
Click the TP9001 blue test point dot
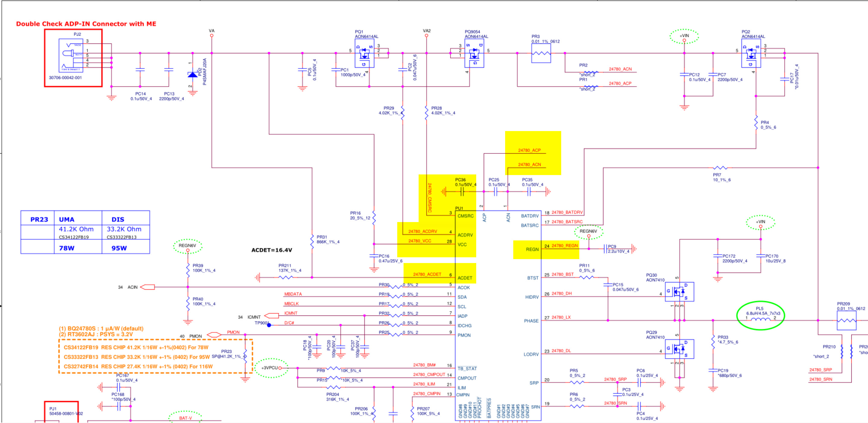pyautogui.click(x=269, y=325)
